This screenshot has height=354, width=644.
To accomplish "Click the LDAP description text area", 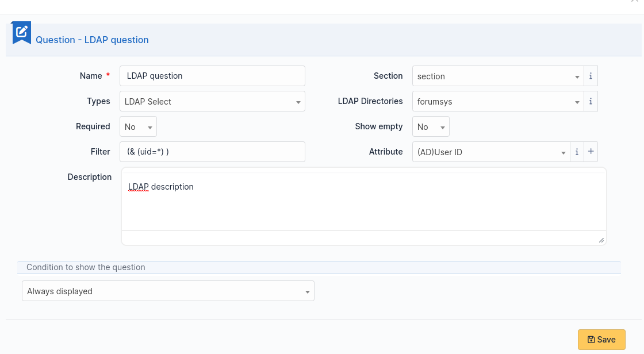I will coord(364,204).
